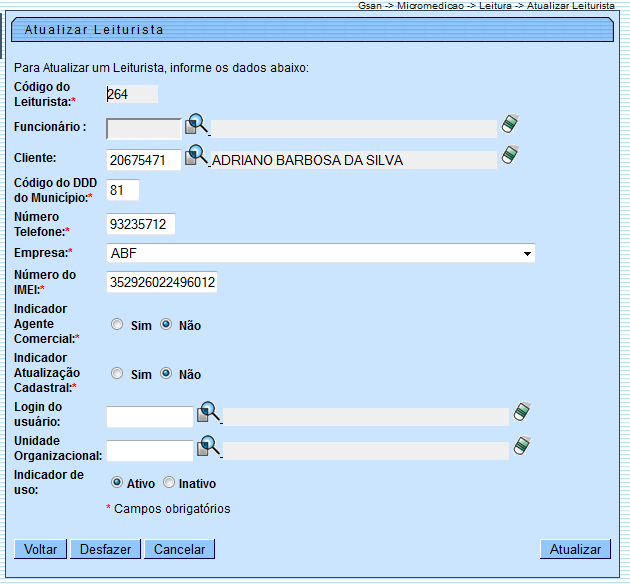Viewport: 630px width, 584px height.
Task: Click the Número do IMEI input field
Action: [x=162, y=283]
